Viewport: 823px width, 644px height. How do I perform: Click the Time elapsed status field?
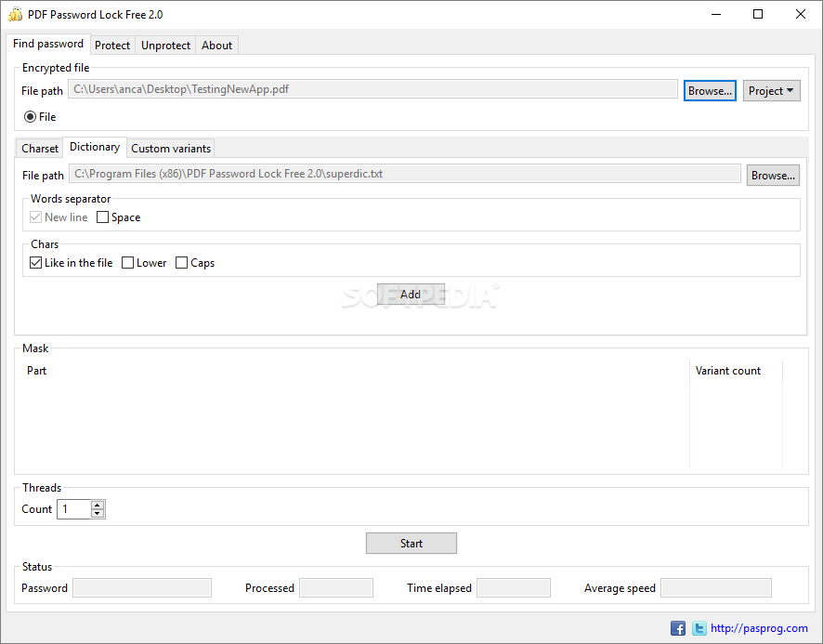click(x=514, y=588)
